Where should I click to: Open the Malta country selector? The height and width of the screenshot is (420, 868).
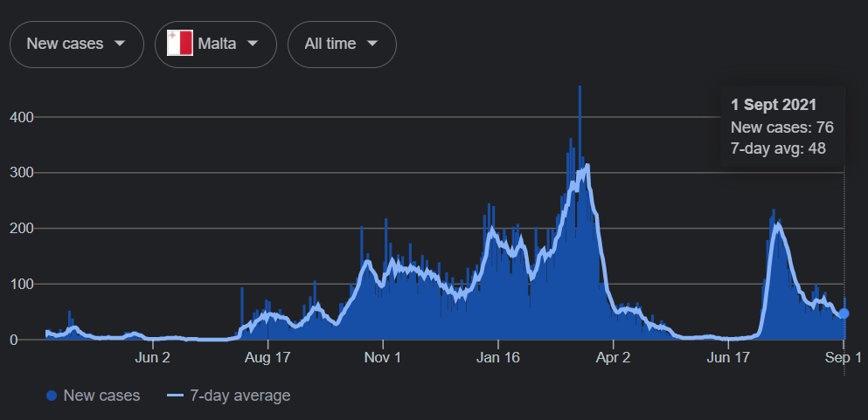tap(216, 44)
